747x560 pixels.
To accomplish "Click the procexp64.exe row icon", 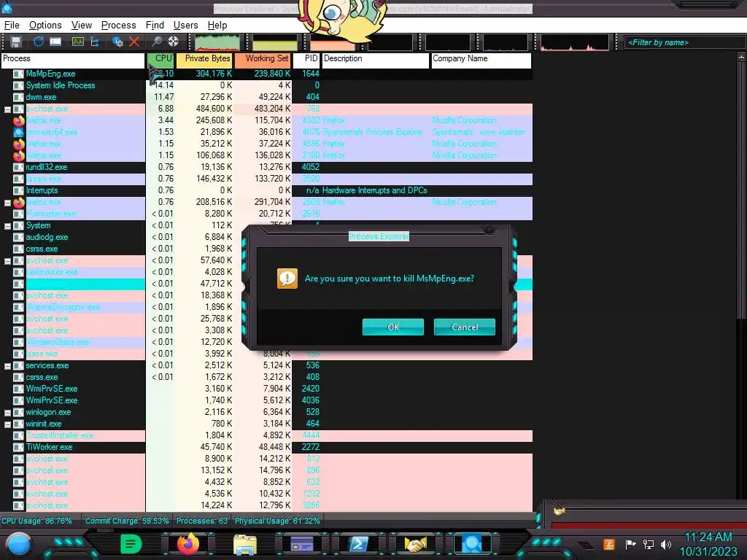I will click(x=18, y=133).
